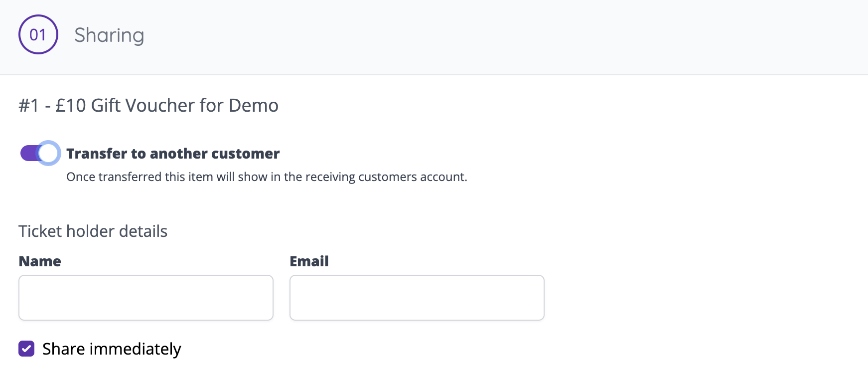Click the bold Email field label
Image resolution: width=868 pixels, height=379 pixels.
point(309,261)
